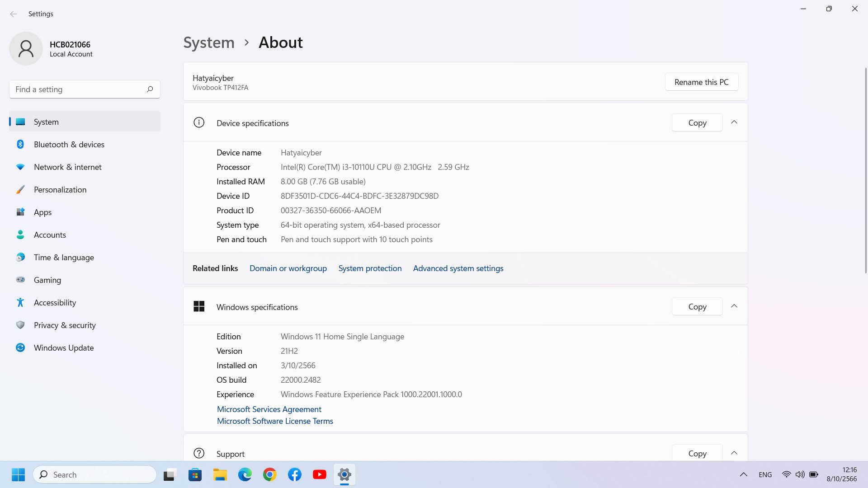The height and width of the screenshot is (488, 868).
Task: Copy the Support information
Action: (x=697, y=453)
